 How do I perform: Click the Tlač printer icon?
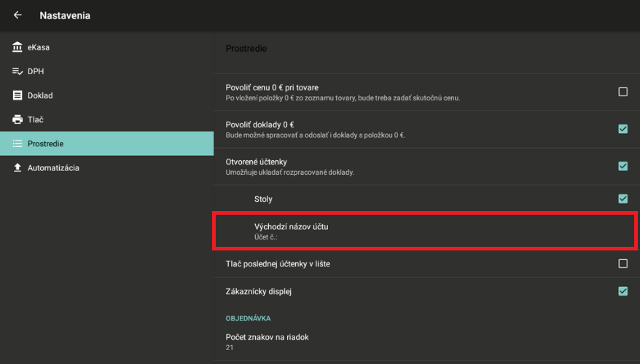click(17, 119)
